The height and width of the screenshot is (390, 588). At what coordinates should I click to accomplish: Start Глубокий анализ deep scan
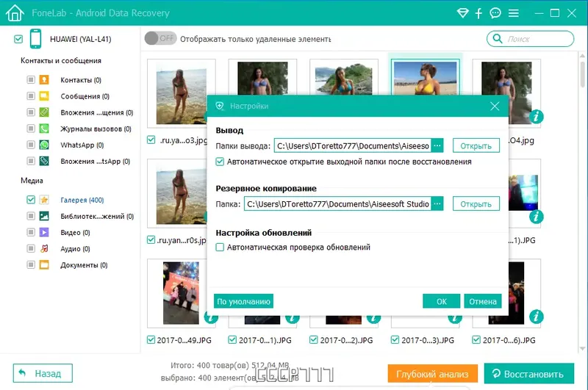[432, 374]
